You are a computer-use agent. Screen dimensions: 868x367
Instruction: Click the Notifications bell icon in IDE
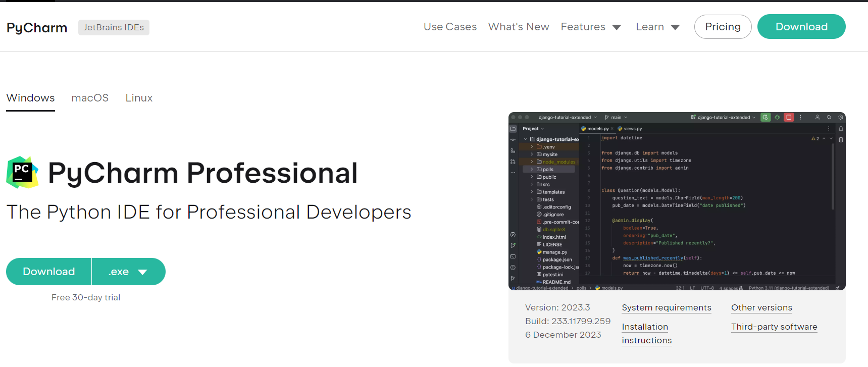pyautogui.click(x=841, y=129)
